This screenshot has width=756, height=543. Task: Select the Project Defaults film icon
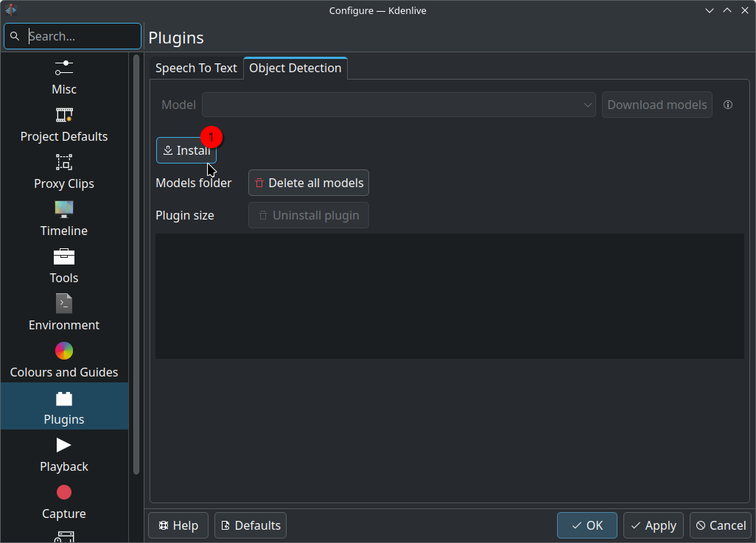click(64, 115)
